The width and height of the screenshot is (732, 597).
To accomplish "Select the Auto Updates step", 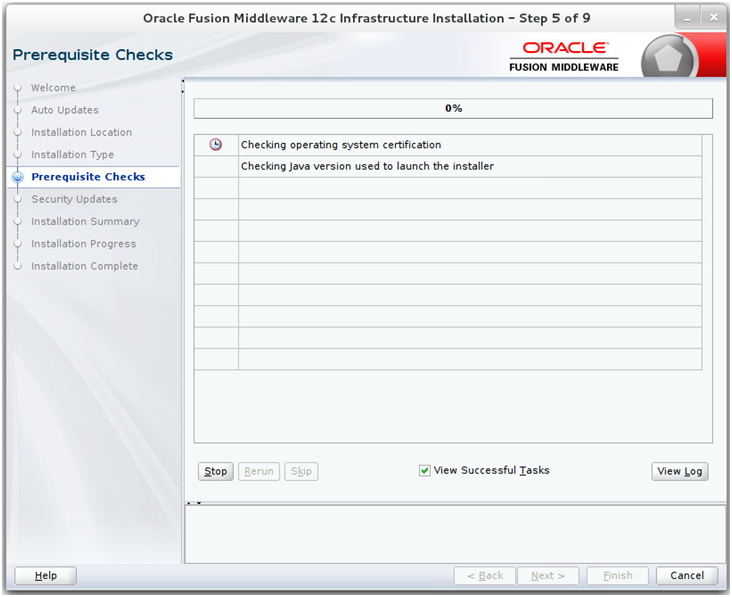I will (x=65, y=110).
